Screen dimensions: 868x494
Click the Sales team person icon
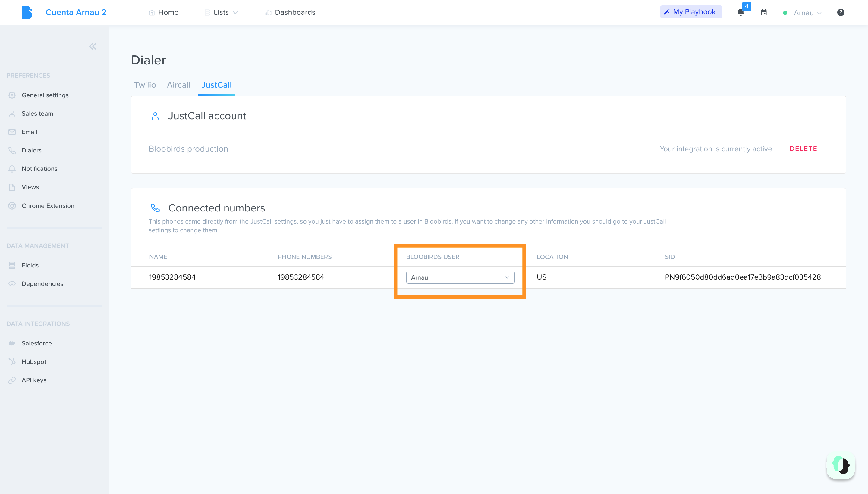[12, 114]
